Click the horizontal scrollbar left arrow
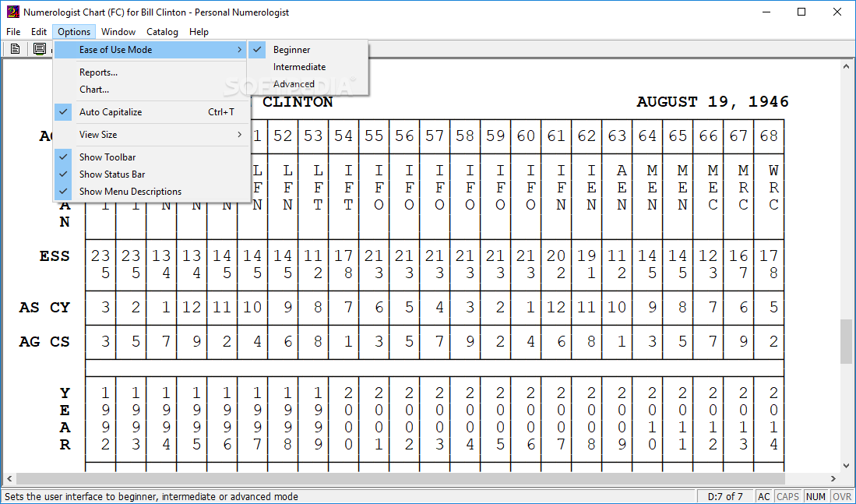 [9, 479]
